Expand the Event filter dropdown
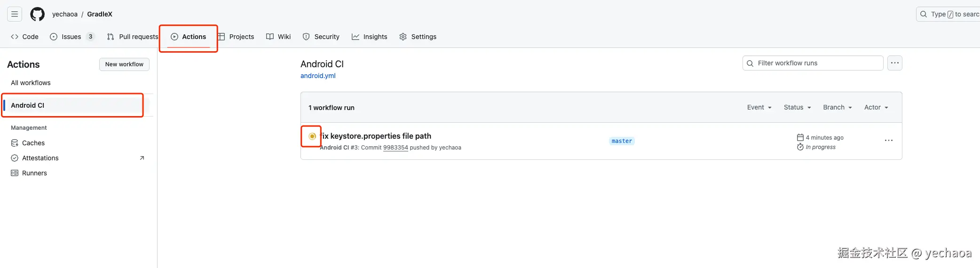This screenshot has width=980, height=268. (x=759, y=107)
